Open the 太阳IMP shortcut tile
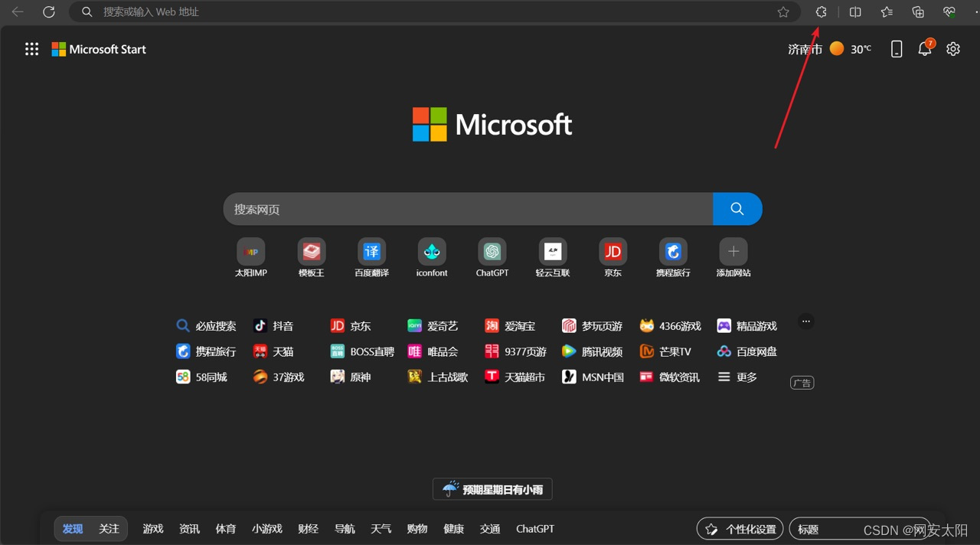This screenshot has height=545, width=980. click(251, 258)
